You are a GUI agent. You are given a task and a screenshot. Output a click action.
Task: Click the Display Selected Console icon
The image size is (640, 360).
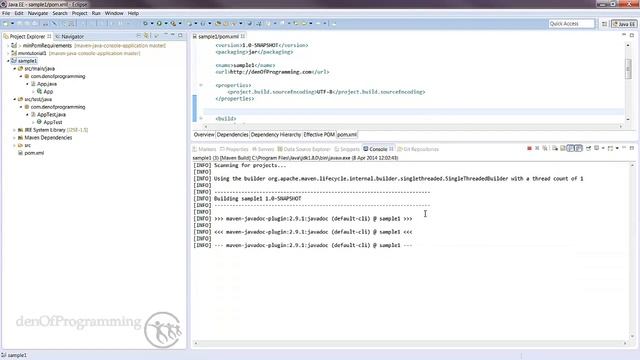pyautogui.click(x=596, y=148)
